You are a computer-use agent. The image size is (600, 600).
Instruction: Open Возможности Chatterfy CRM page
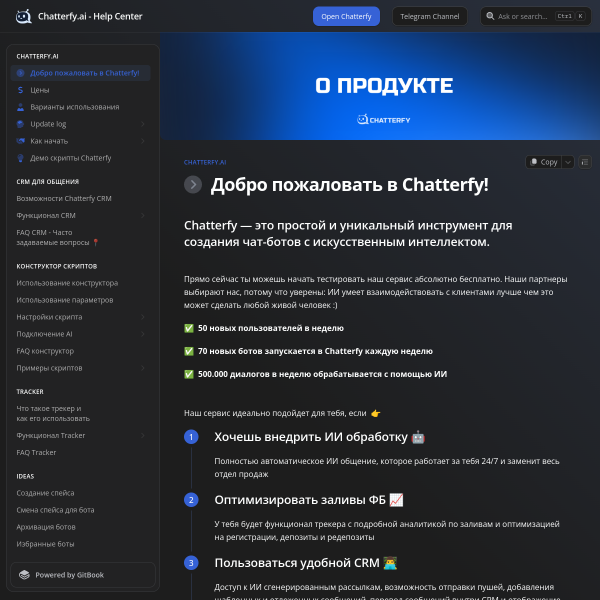(x=80, y=199)
